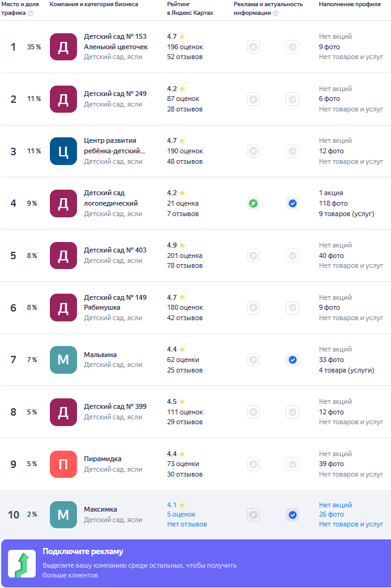Click the help icon beside 'Реклама и актуальность информации'
Viewport: 391px width, 588px height.
(275, 13)
